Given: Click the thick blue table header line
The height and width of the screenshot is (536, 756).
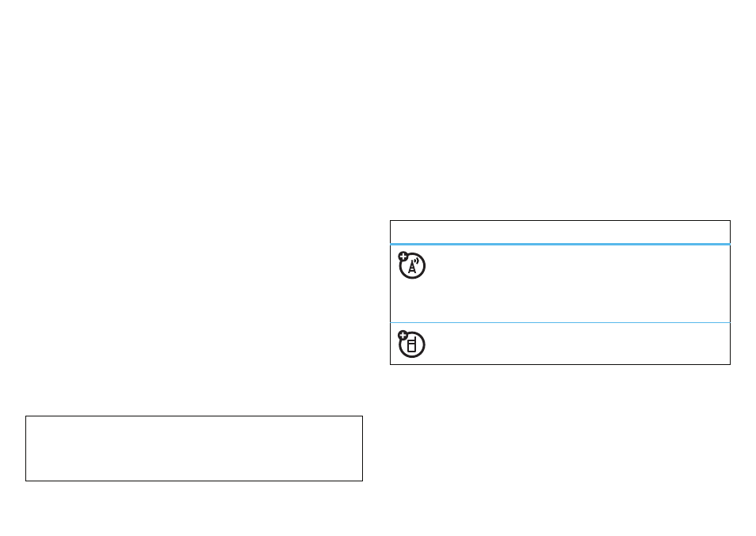Looking at the screenshot, I should click(x=559, y=244).
